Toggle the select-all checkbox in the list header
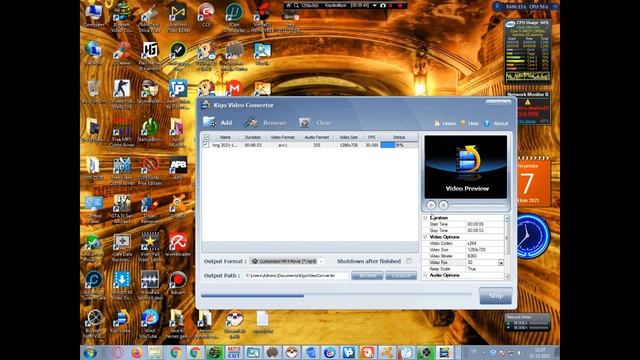The image size is (640, 360). coord(206,137)
